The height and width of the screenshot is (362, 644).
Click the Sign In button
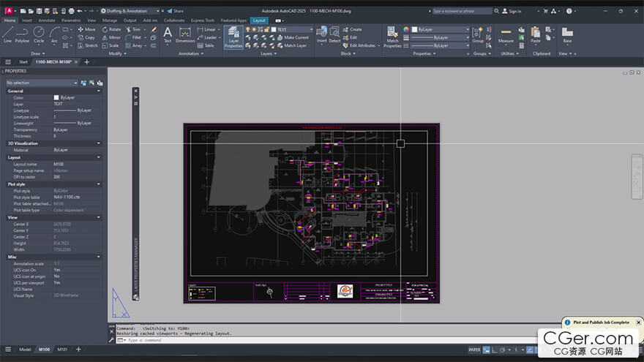(x=514, y=11)
